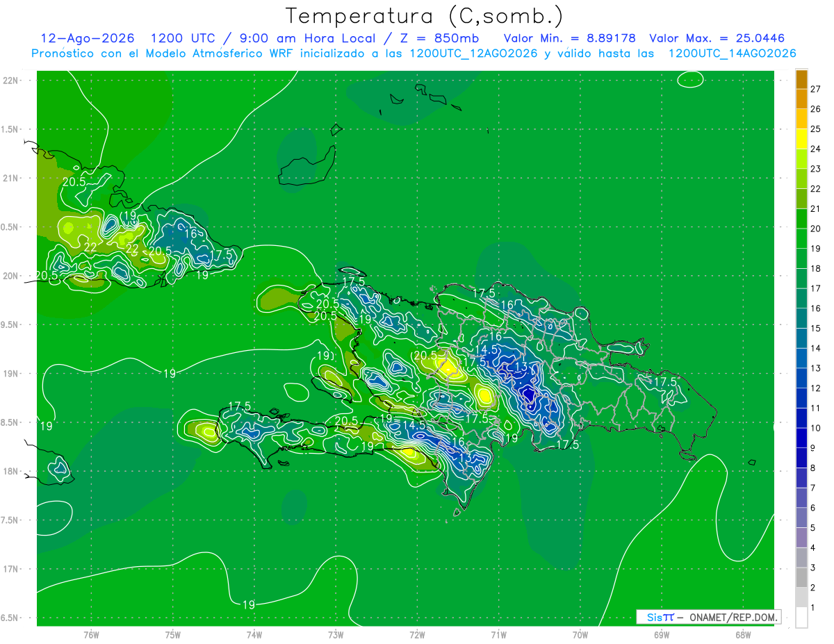Pick the orange legend swatch between 26 and 27
Viewport: 834px width, 644px height.
click(801, 99)
